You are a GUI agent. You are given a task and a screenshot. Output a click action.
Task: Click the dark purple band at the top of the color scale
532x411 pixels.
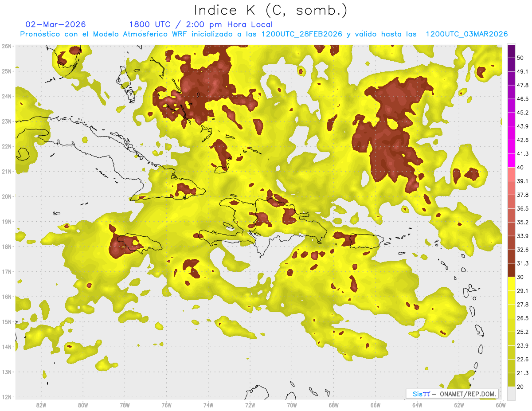pyautogui.click(x=511, y=51)
